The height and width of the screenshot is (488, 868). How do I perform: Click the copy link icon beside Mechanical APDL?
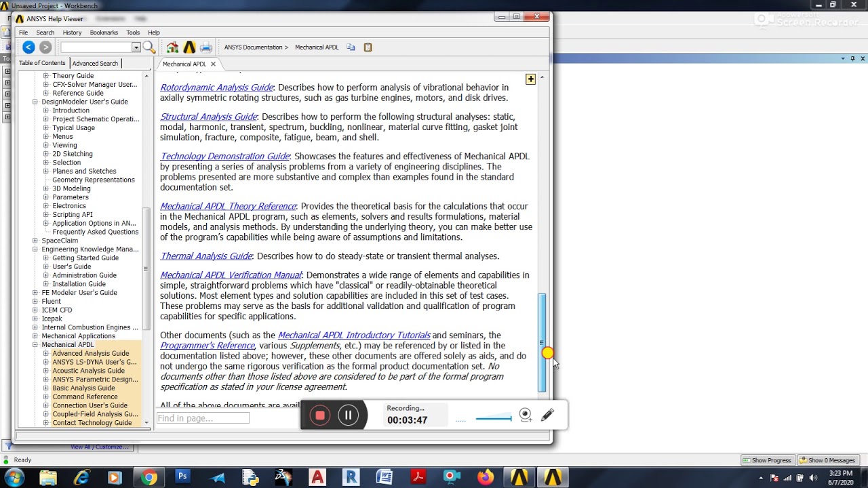coord(351,47)
